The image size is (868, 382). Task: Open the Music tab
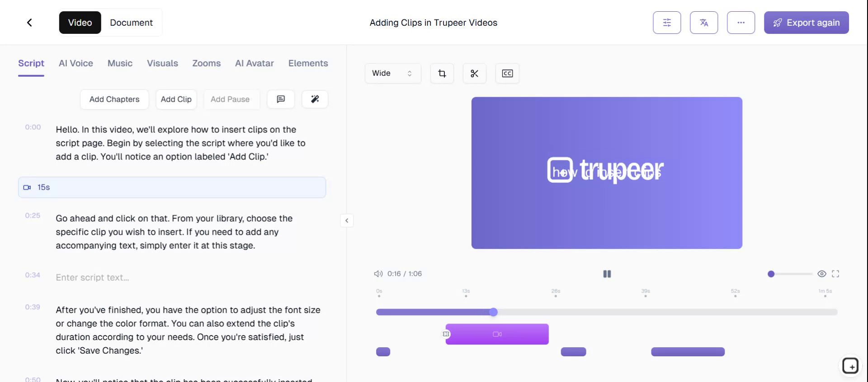coord(120,63)
